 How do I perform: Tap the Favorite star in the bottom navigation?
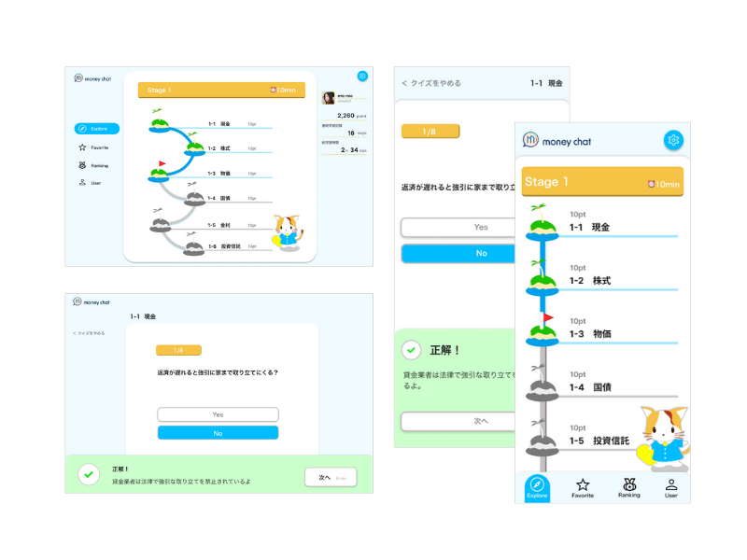(583, 485)
